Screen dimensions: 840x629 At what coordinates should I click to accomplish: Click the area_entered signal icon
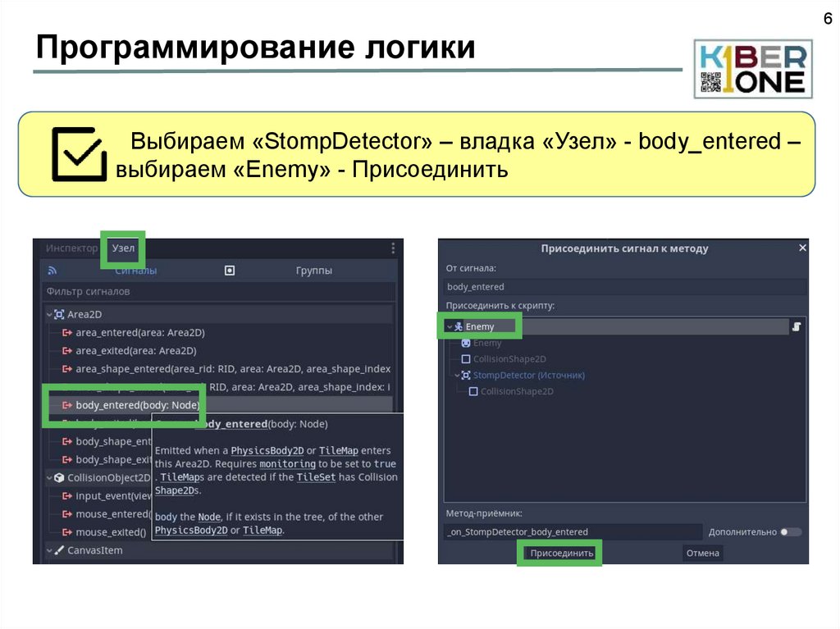(66, 333)
